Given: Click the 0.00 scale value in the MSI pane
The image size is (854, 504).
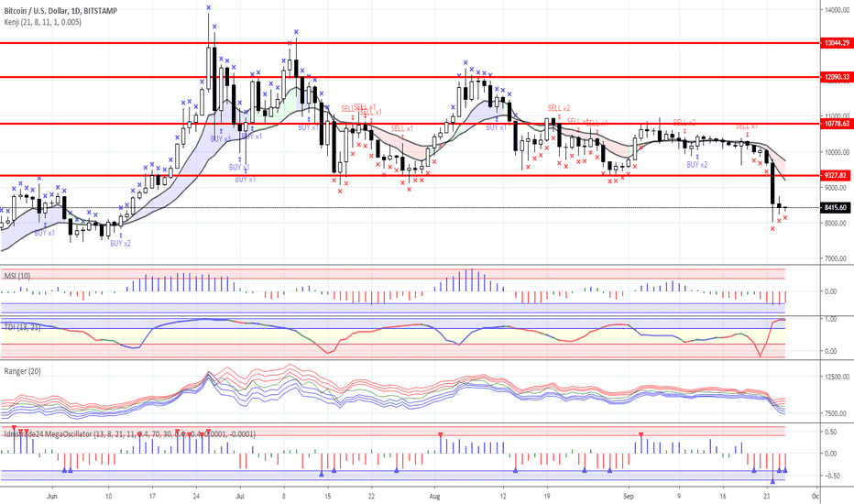Looking at the screenshot, I should (830, 291).
